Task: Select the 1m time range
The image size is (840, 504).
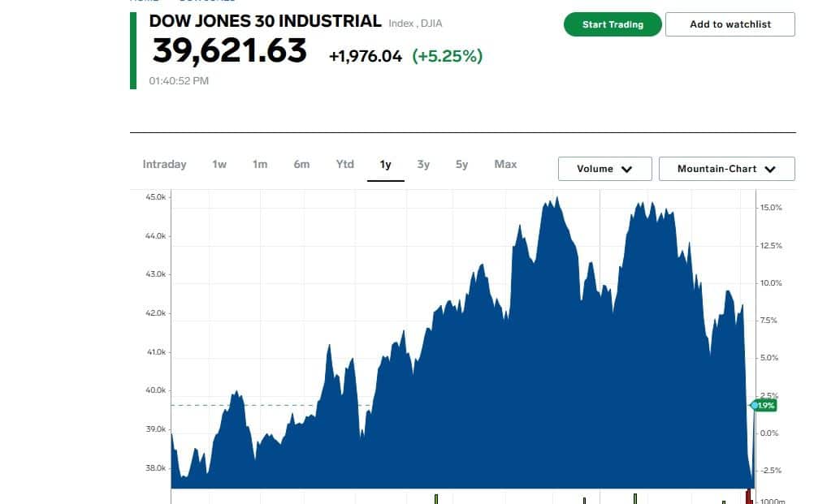Action: pyautogui.click(x=260, y=164)
